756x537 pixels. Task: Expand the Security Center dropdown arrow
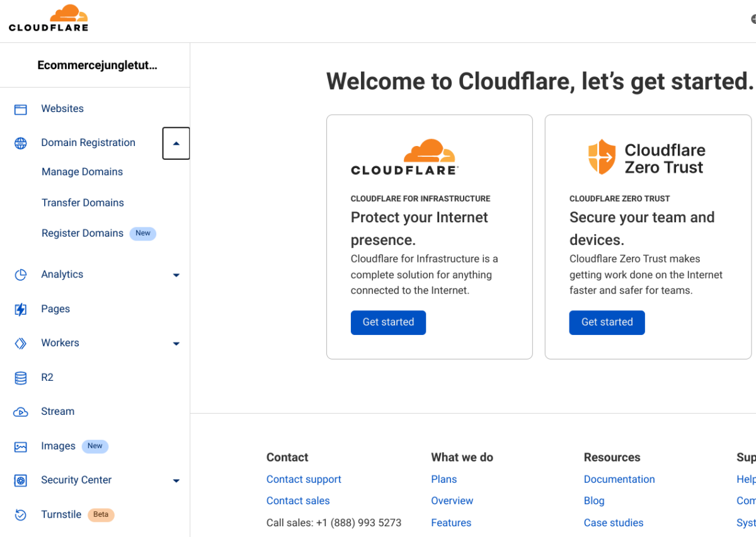pos(176,481)
